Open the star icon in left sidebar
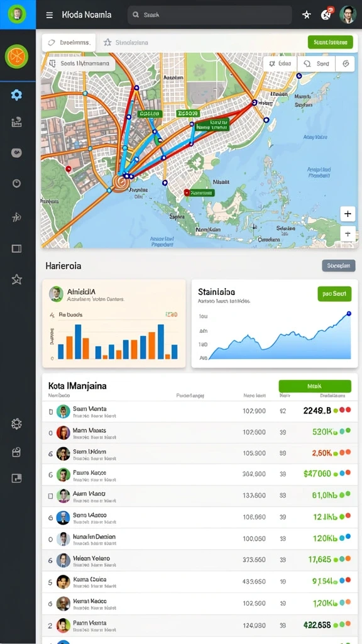The image size is (362, 644). 16,280
